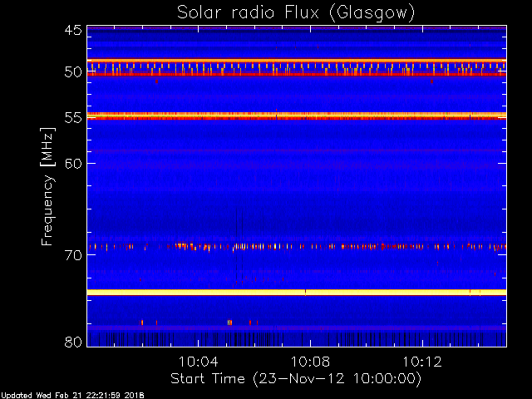
Task: Click the 45 MHz frequency axis label
Action: [73, 30]
